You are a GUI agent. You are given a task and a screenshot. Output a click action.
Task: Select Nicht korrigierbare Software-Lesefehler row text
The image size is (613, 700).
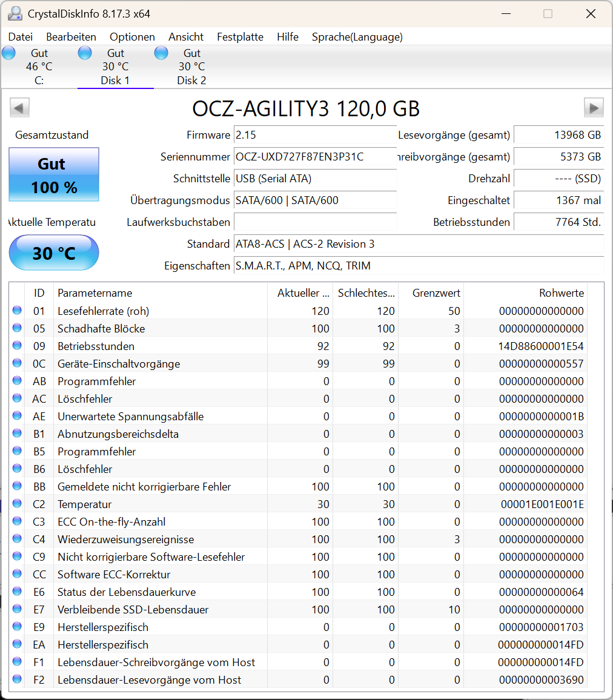point(151,556)
